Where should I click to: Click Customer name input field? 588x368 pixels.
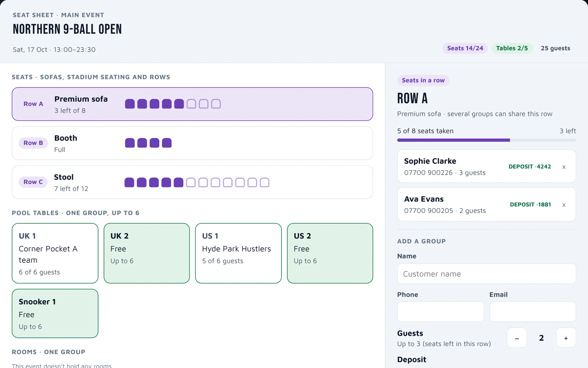point(487,274)
